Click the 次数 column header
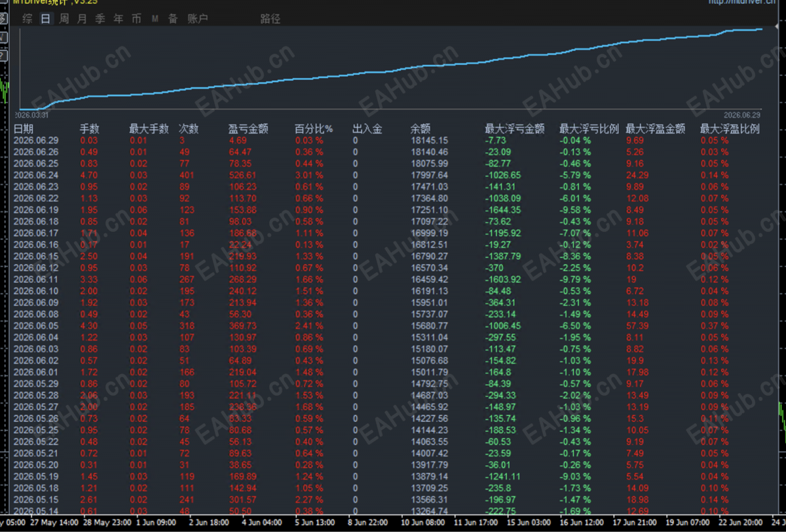The image size is (786, 532). click(x=189, y=129)
